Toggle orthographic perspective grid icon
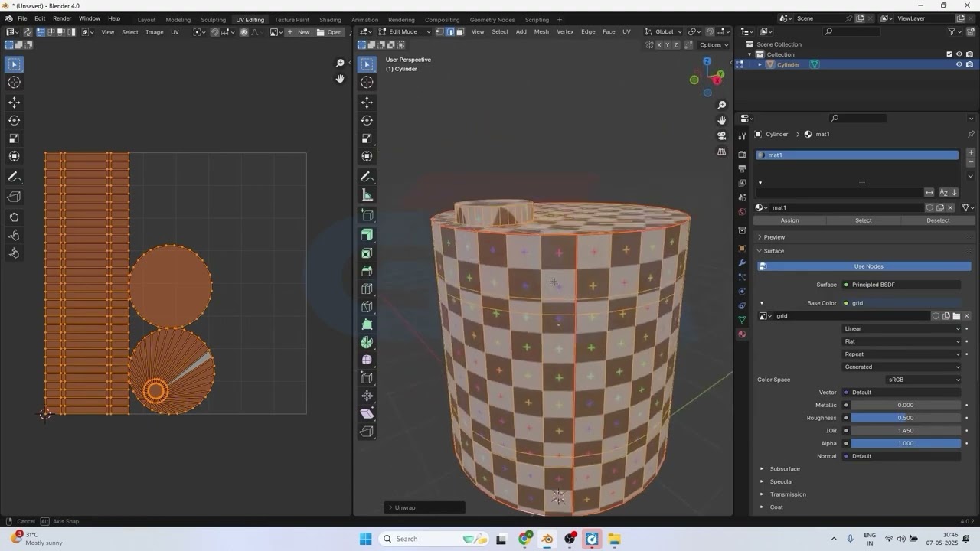 click(721, 152)
